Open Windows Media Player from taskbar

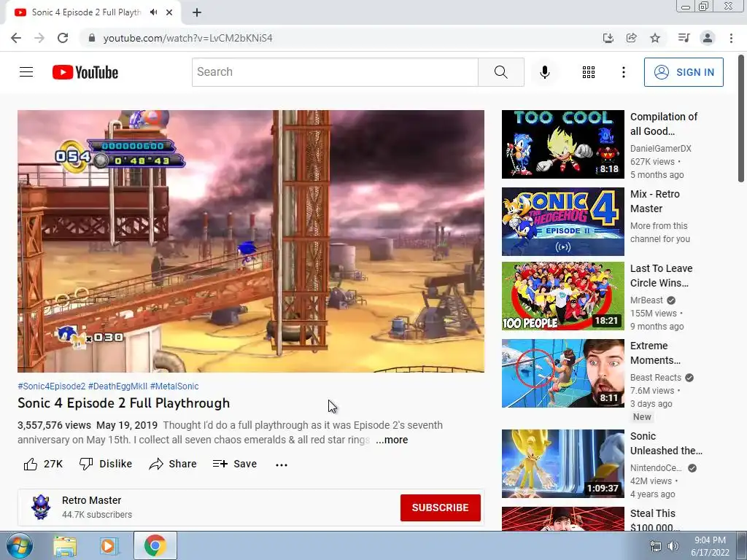[109, 545]
